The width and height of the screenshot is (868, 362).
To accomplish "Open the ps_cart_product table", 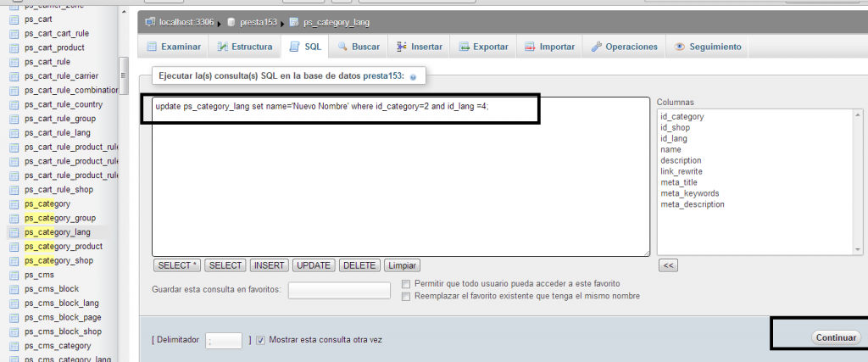I will (54, 47).
